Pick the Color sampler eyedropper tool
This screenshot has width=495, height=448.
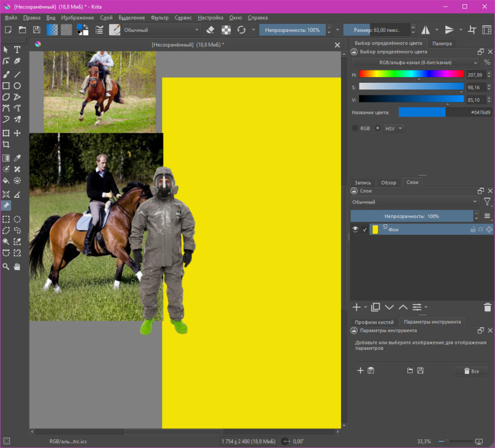point(17,158)
